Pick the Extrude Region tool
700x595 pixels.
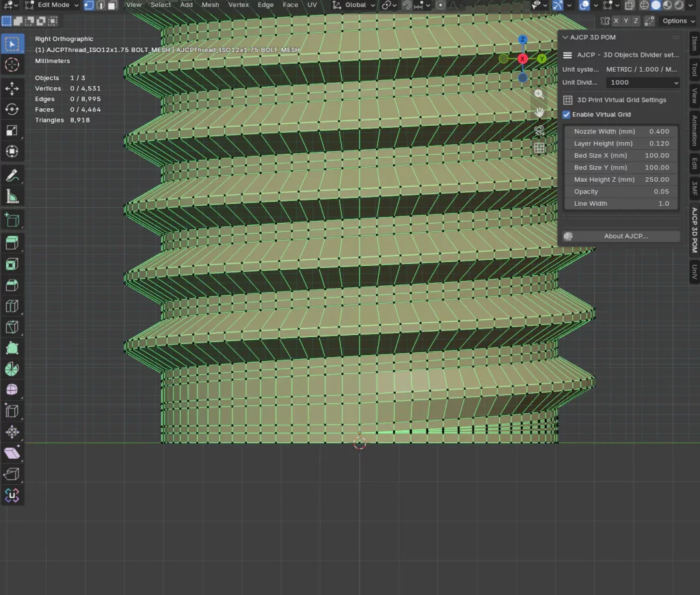12,243
